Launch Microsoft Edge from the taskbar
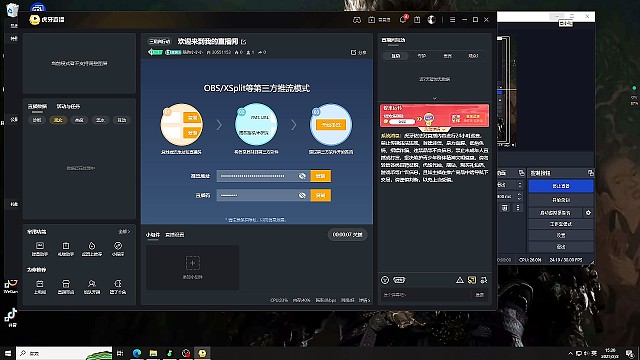The height and width of the screenshot is (360, 640). tap(137, 353)
